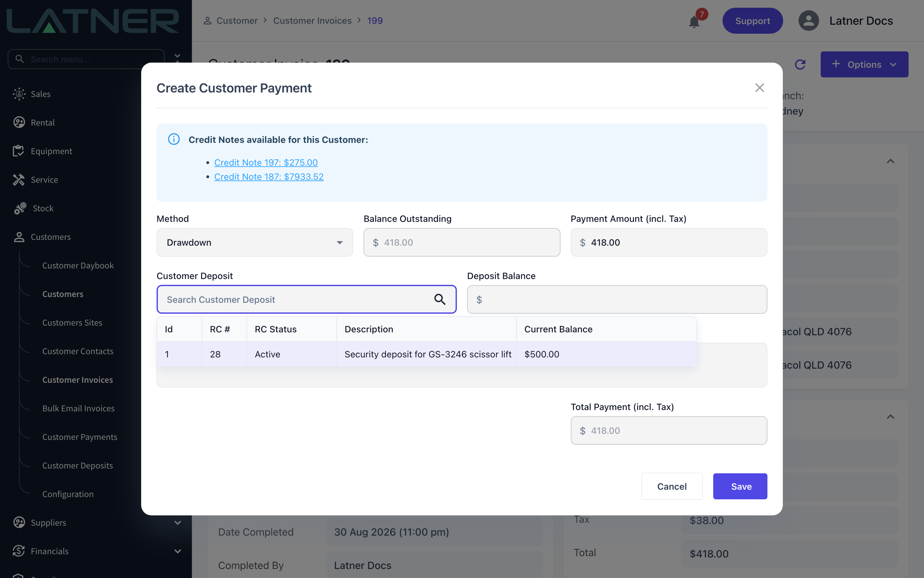
Task: Expand the Financials menu chevron
Action: [177, 551]
